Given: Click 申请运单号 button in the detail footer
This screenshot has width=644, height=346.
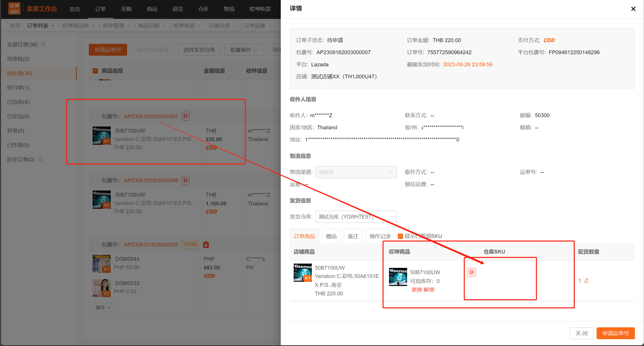Looking at the screenshot, I should coord(615,333).
